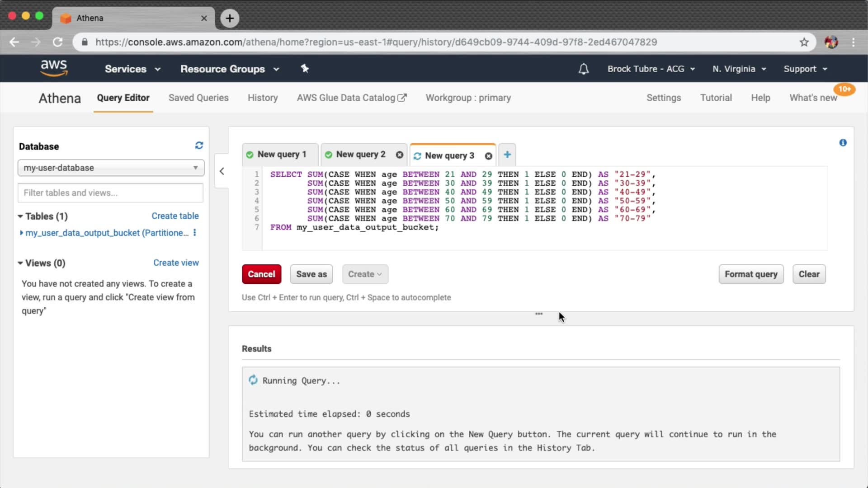Image resolution: width=868 pixels, height=488 pixels.
Task: Collapse the Tables (1) section
Action: 20,216
